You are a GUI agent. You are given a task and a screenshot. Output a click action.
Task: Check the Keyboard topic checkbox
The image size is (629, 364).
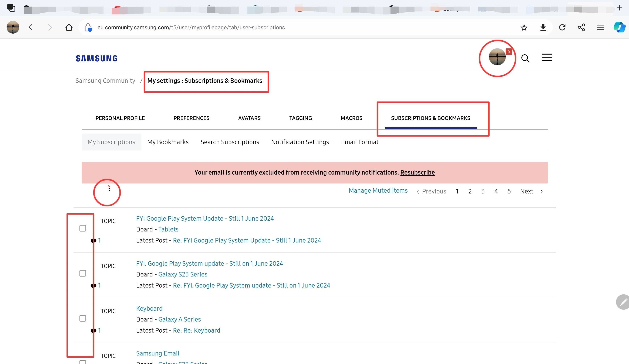click(x=83, y=318)
